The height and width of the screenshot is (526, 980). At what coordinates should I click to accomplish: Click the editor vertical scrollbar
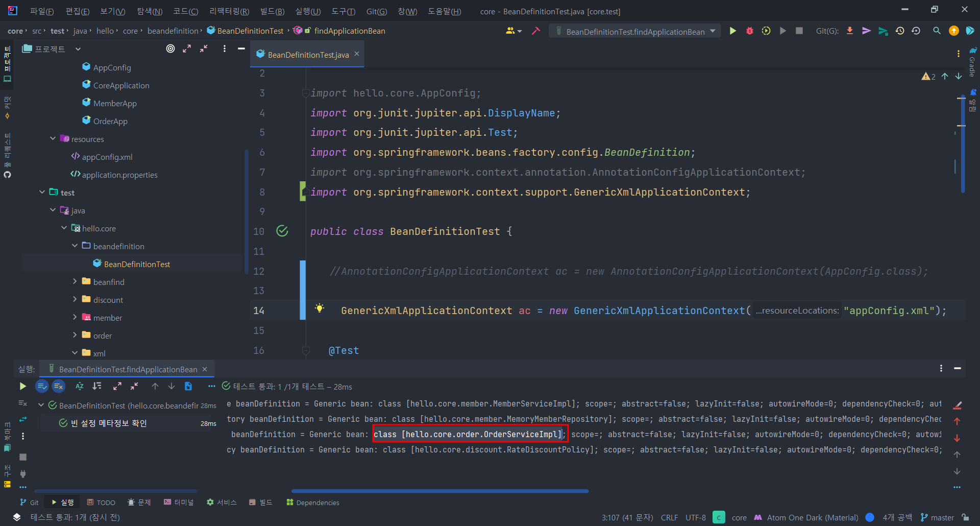pyautogui.click(x=962, y=143)
